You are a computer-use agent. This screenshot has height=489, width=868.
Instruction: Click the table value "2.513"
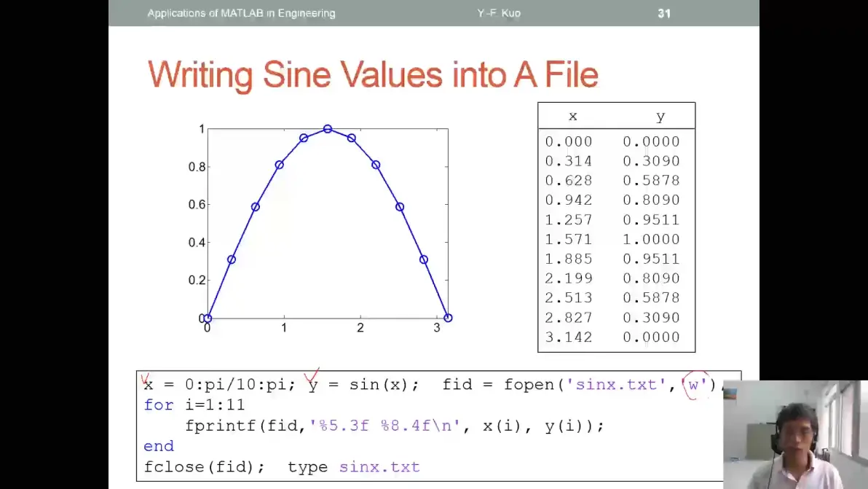click(x=569, y=298)
